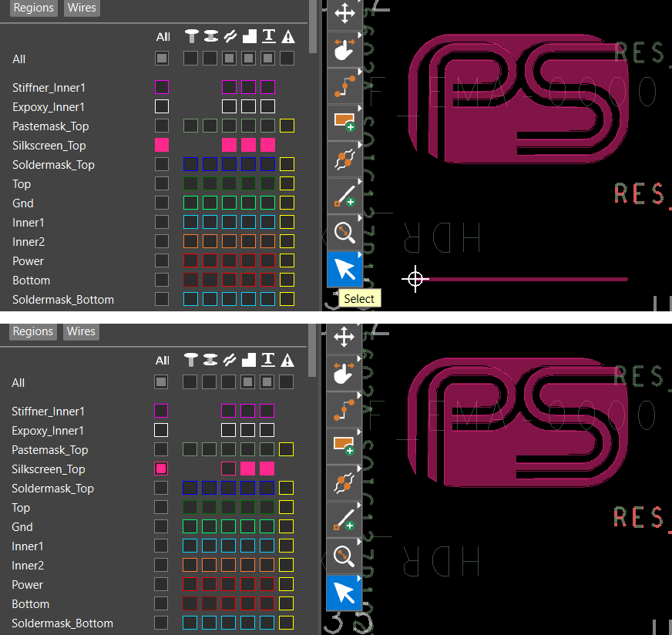Check the top-row All master checkbox in upper panel

pyautogui.click(x=162, y=59)
